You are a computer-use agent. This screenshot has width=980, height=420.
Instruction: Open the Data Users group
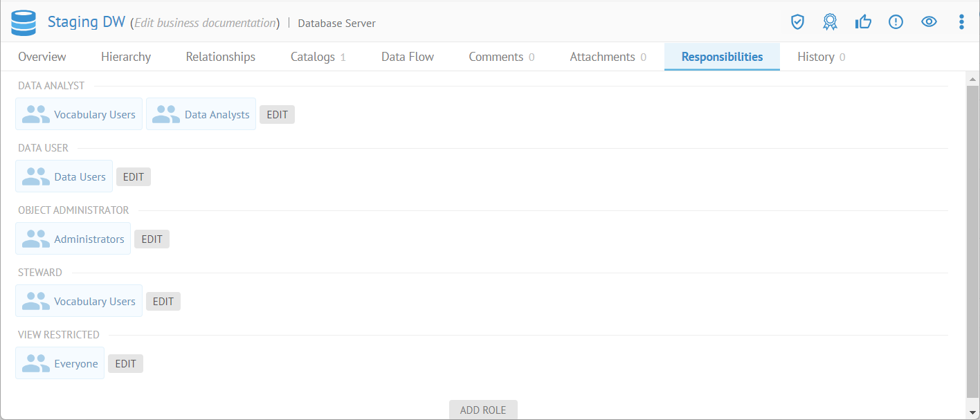(64, 176)
